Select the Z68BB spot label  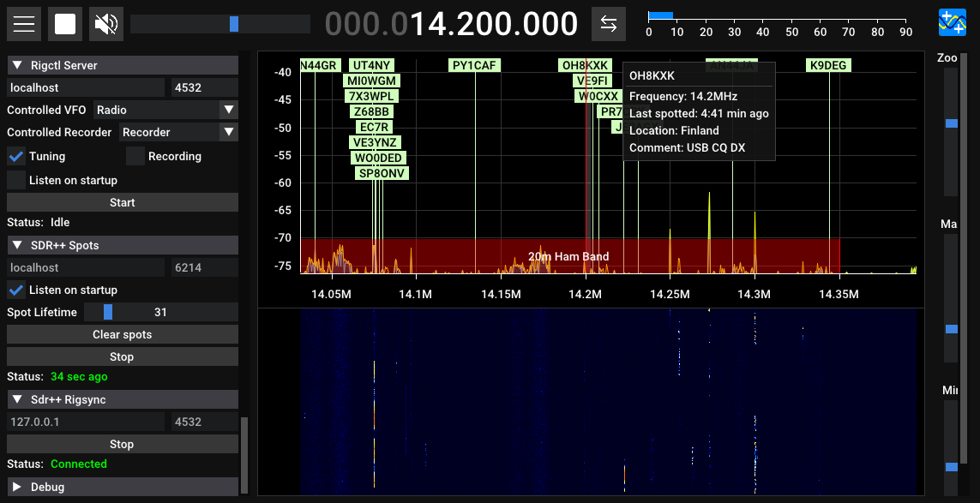(x=372, y=112)
